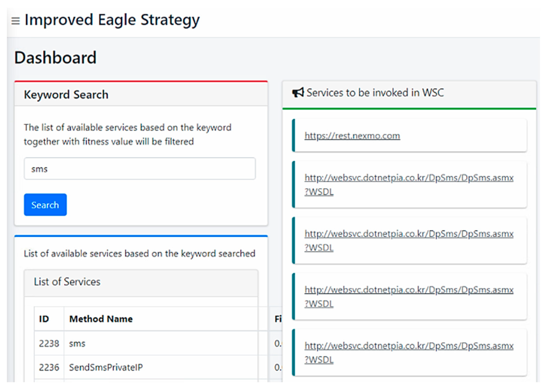Click the ID column header
This screenshot has height=392, width=545.
(44, 319)
